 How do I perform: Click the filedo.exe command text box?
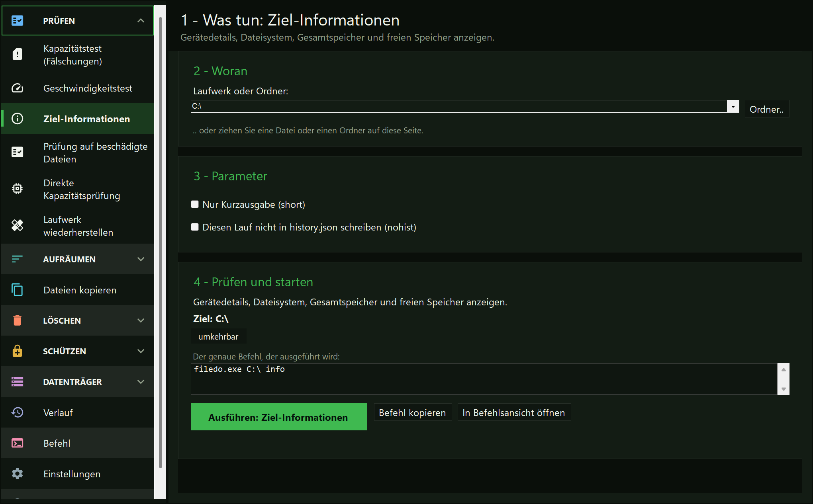pyautogui.click(x=484, y=379)
